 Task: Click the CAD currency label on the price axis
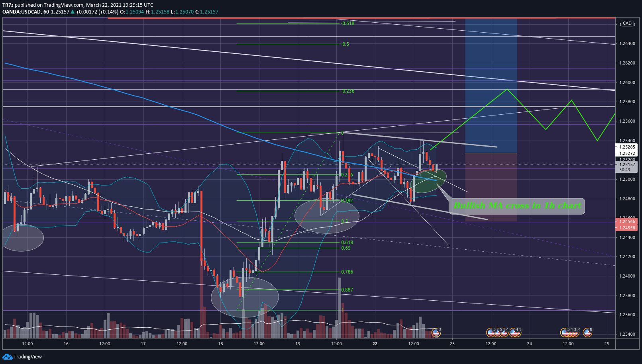coord(627,23)
